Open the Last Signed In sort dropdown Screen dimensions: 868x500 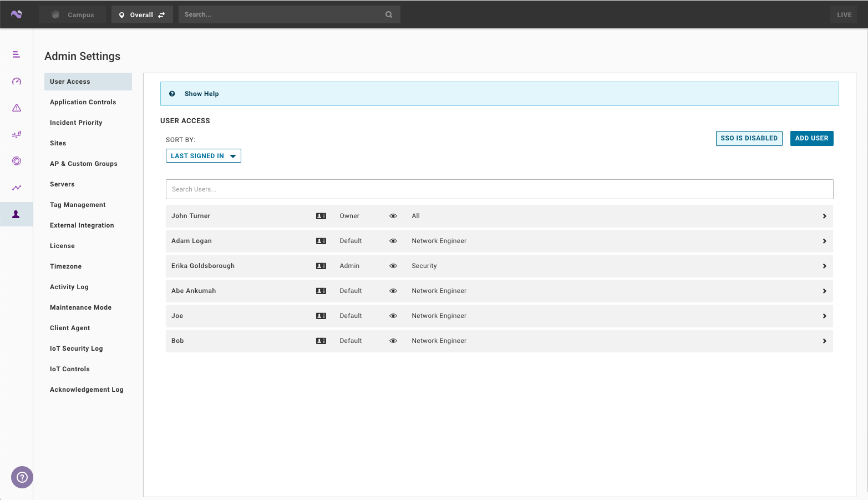pos(204,156)
